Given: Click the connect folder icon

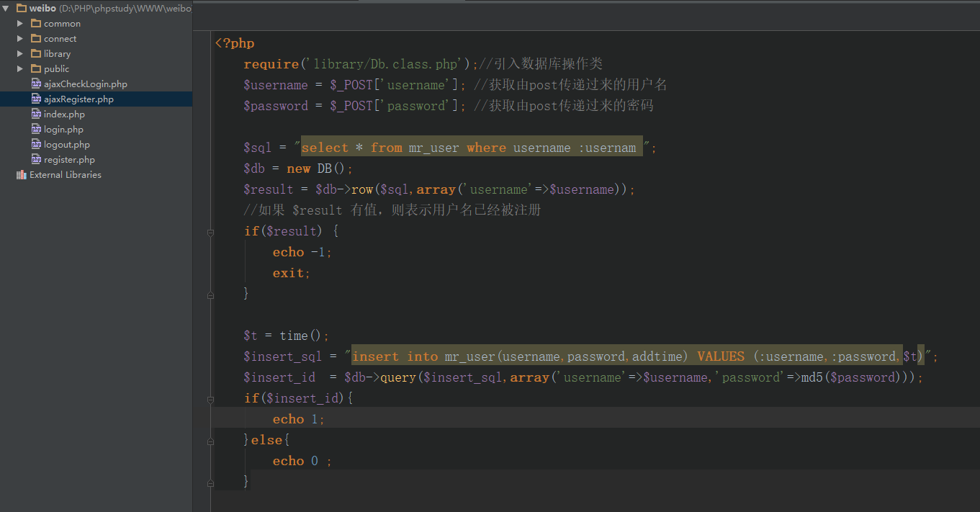Looking at the screenshot, I should [36, 39].
